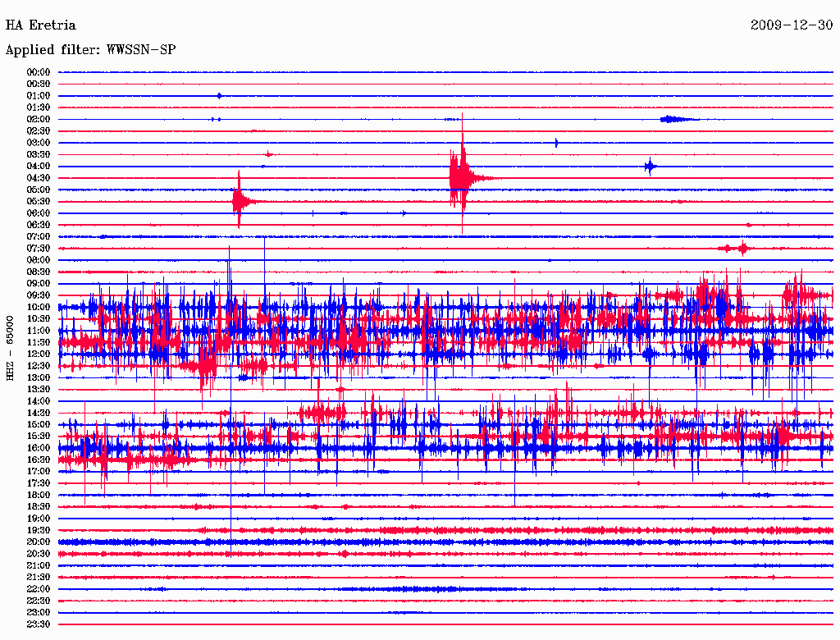Select the 17:00 time label
The width and height of the screenshot is (840, 640).
(38, 472)
